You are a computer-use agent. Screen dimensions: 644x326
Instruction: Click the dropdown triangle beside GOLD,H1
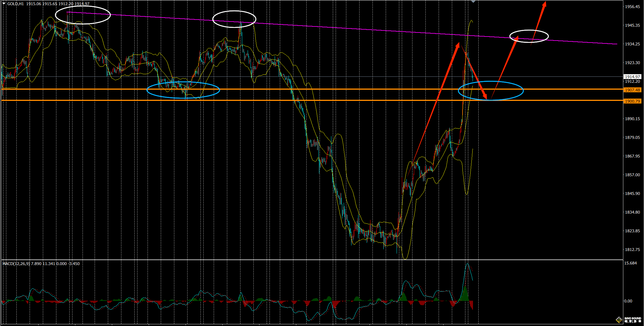[x=4, y=3]
